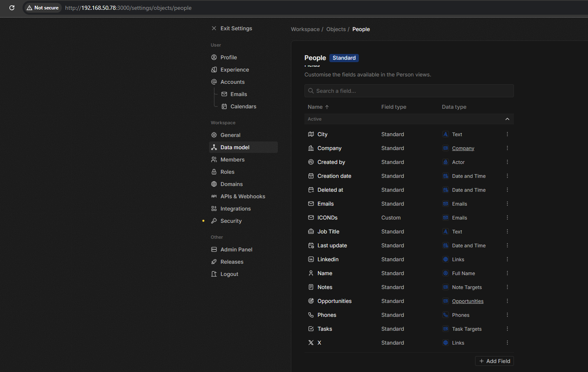Click the Note Targets data type icon

(x=446, y=287)
